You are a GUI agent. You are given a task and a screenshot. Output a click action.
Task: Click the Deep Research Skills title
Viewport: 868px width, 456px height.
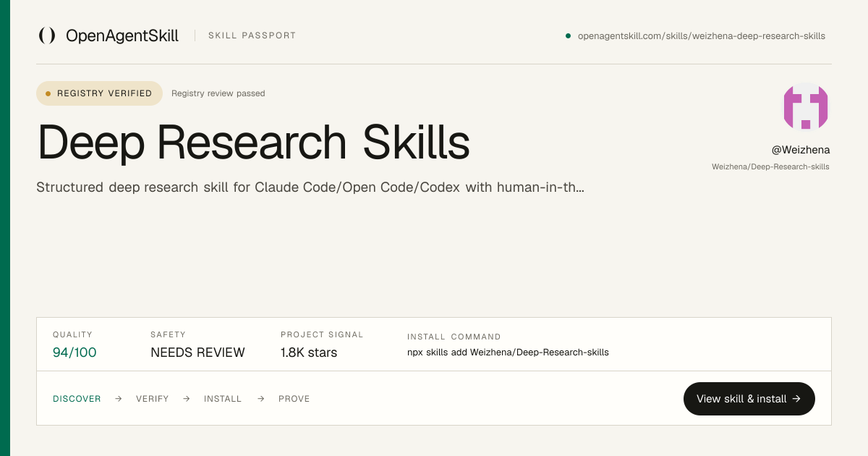(x=254, y=142)
